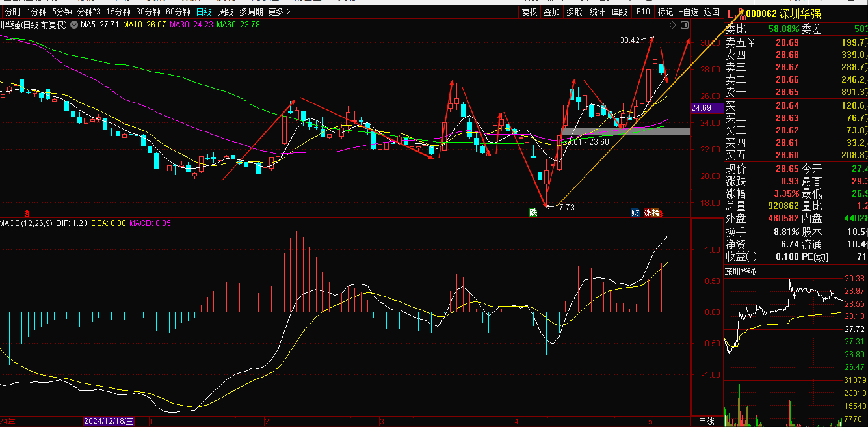Click the MA10: 26.07 indicator label

tap(144, 25)
